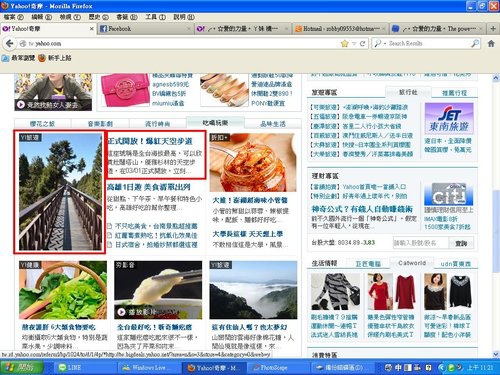The width and height of the screenshot is (500, 375).
Task: Open the Firefox home page icon
Action: (x=491, y=43)
